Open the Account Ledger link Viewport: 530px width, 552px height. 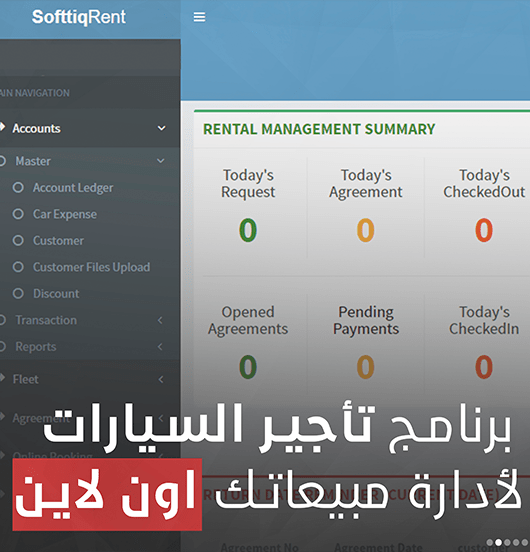point(73,188)
